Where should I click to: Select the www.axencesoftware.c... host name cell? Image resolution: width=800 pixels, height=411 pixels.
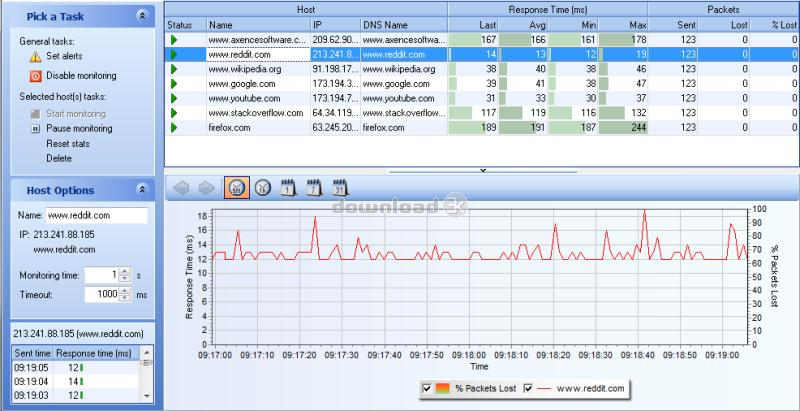258,40
